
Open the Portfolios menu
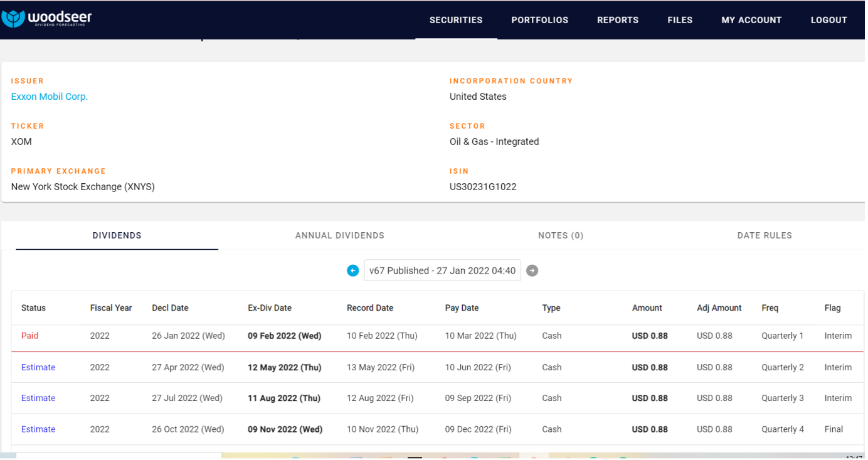[x=539, y=20]
